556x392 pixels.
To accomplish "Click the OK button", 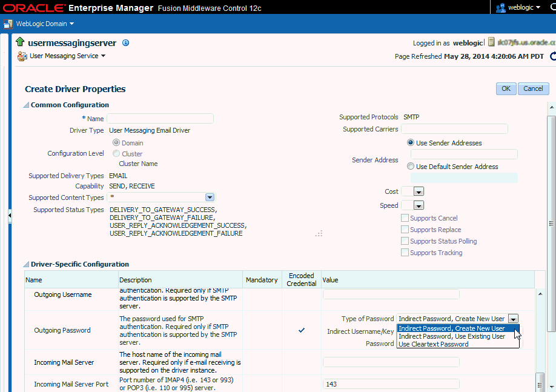I will [506, 88].
